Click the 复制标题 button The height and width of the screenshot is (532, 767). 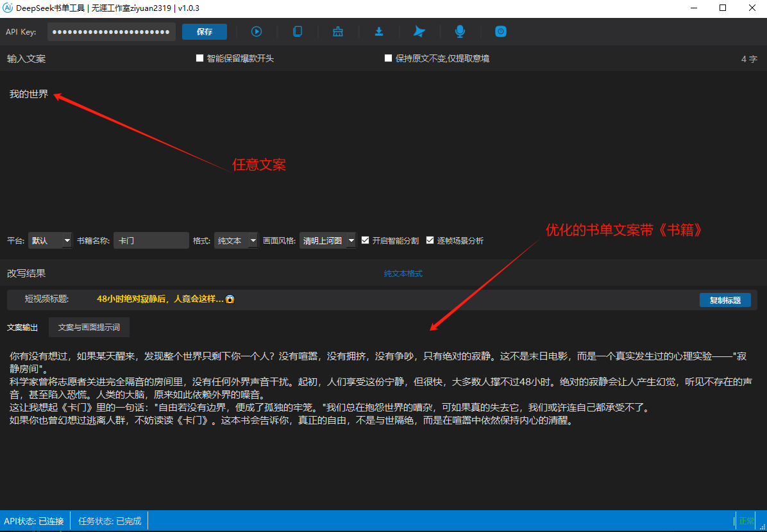pos(725,300)
